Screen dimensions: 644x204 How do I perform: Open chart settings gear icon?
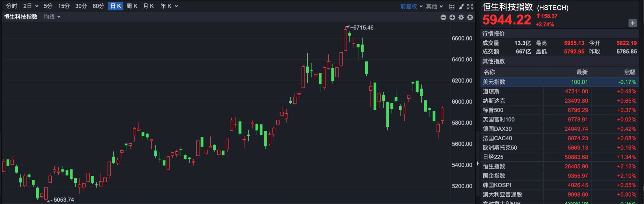461,17
